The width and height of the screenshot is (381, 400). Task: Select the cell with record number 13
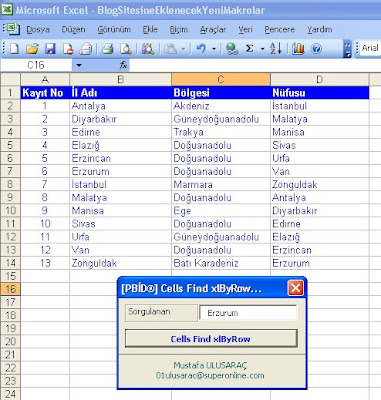point(45,263)
